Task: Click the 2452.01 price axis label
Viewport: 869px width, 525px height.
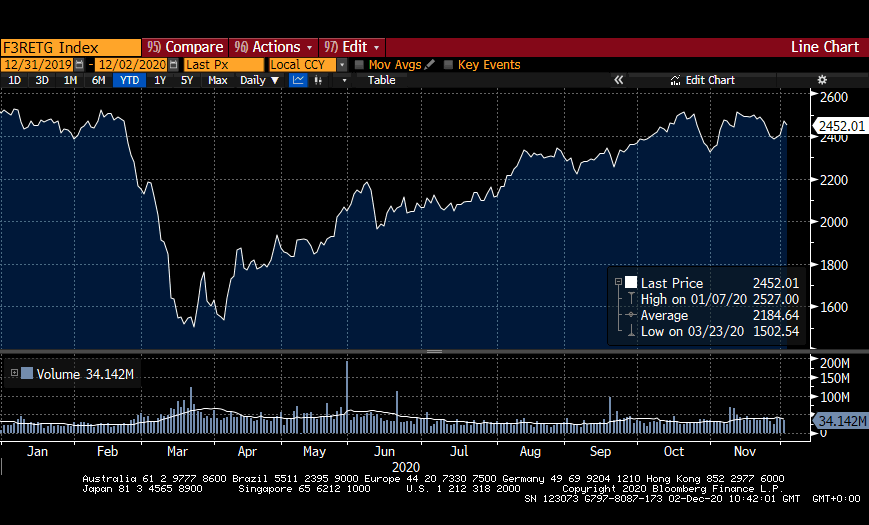Action: pos(841,126)
